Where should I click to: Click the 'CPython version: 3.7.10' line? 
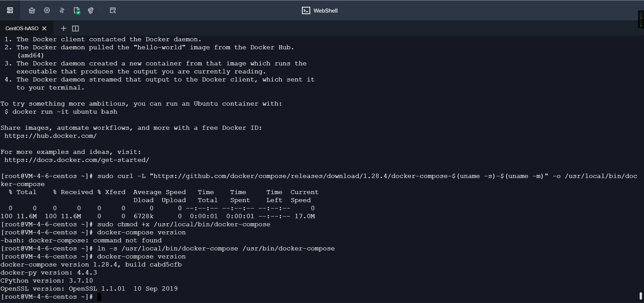(x=47, y=281)
